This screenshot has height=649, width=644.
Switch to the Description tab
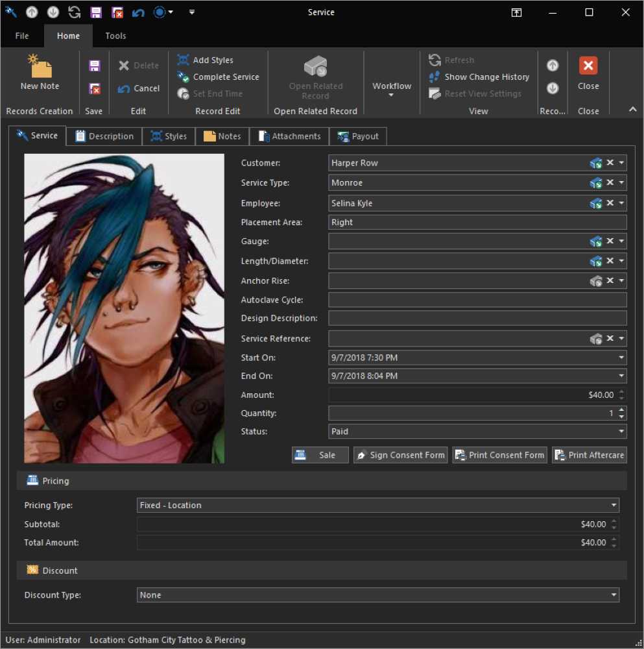pos(104,136)
